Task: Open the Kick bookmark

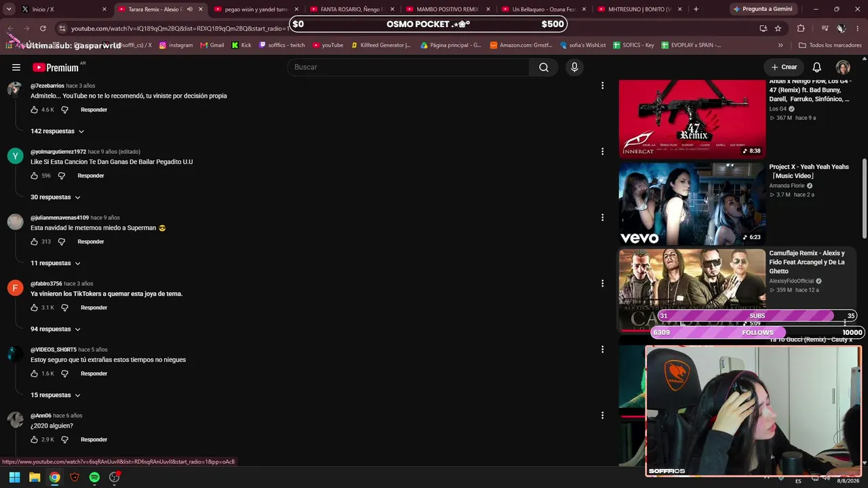Action: 241,45
